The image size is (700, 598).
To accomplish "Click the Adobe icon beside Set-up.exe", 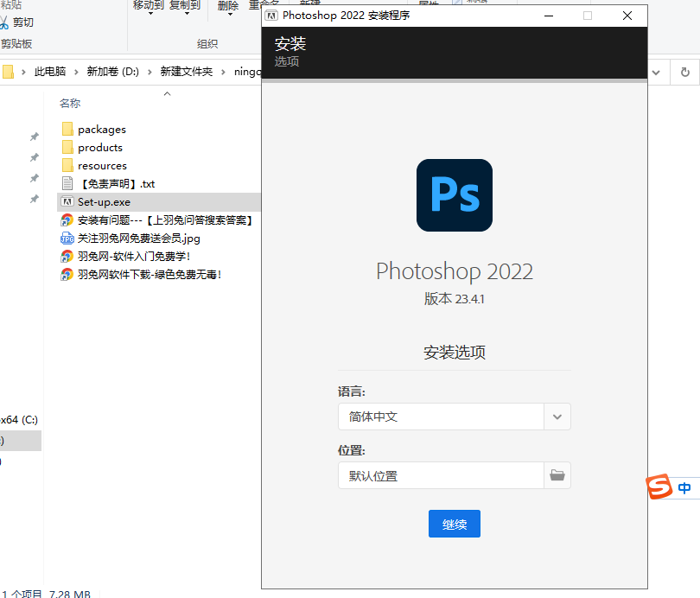I will (x=67, y=201).
